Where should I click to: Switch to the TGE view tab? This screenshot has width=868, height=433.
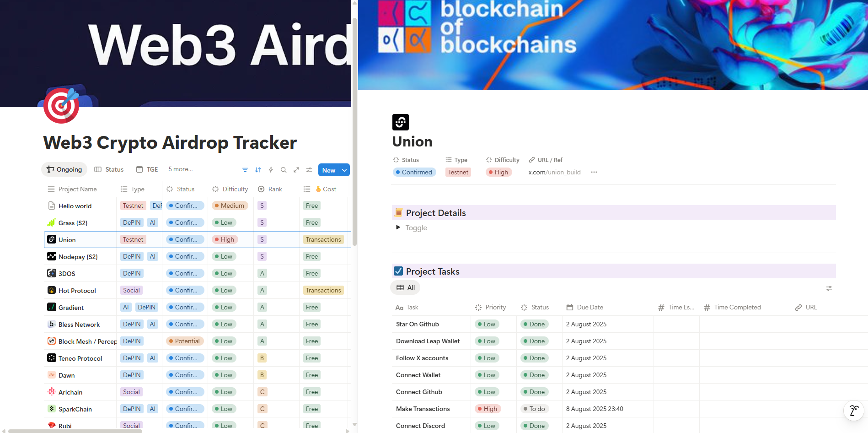click(147, 169)
